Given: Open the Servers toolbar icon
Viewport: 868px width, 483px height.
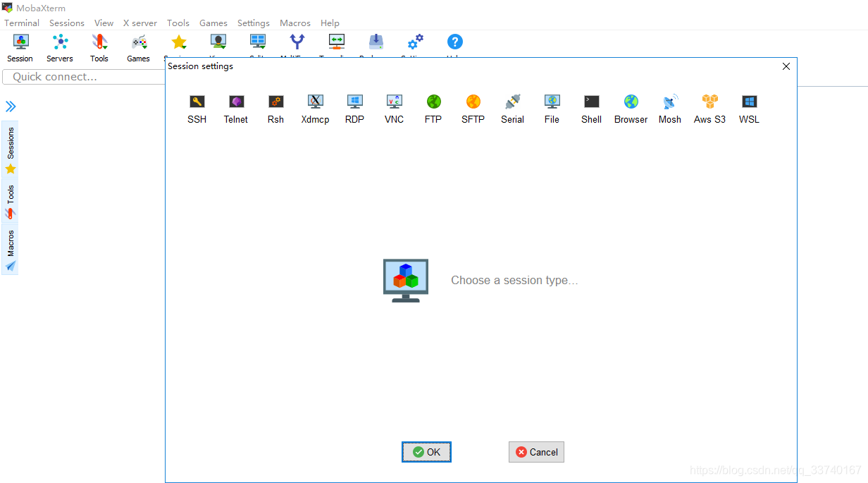Looking at the screenshot, I should tap(60, 48).
